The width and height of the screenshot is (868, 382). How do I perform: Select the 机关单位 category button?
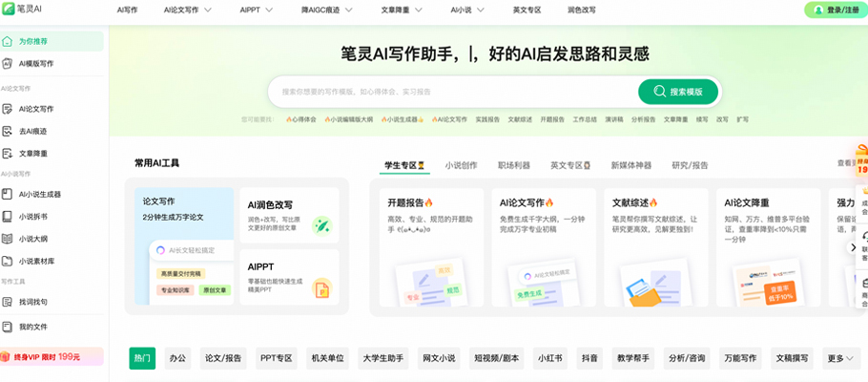tap(328, 358)
